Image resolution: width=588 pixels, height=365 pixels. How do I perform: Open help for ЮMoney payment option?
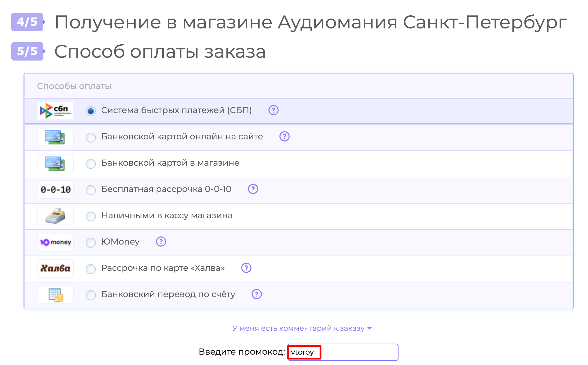(160, 241)
